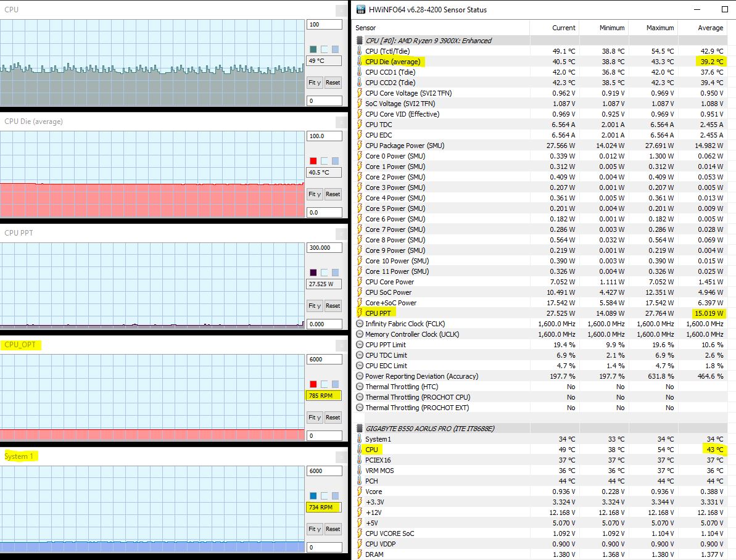
Task: Click lightning icon of CPU TDC row
Action: coord(360,125)
